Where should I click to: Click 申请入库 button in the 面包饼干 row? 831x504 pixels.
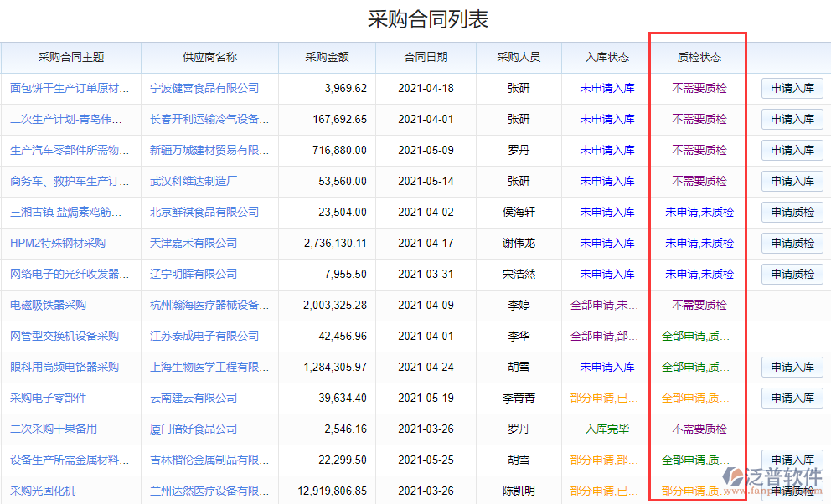[x=791, y=88]
